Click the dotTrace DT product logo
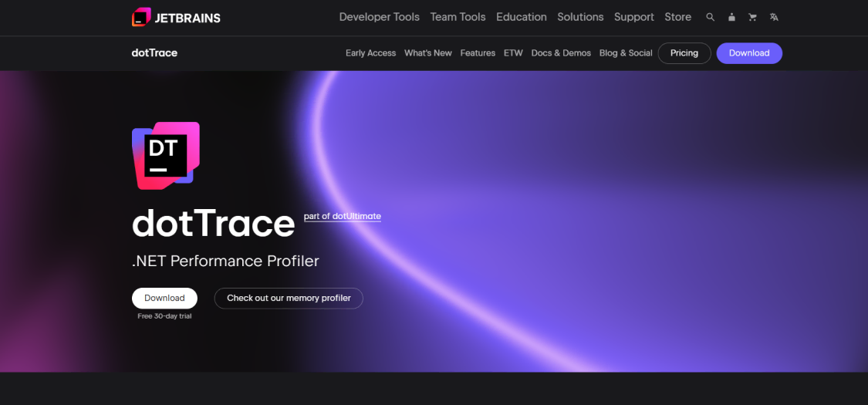The height and width of the screenshot is (405, 868). click(x=166, y=155)
